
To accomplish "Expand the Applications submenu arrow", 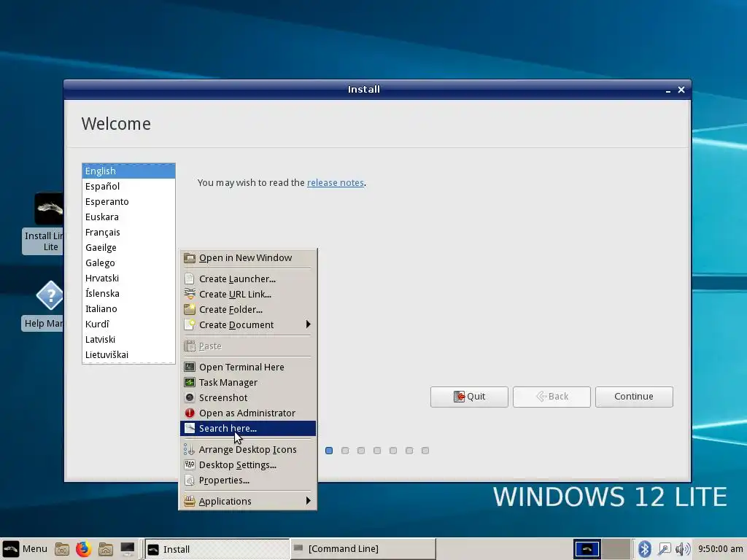I will 309,501.
